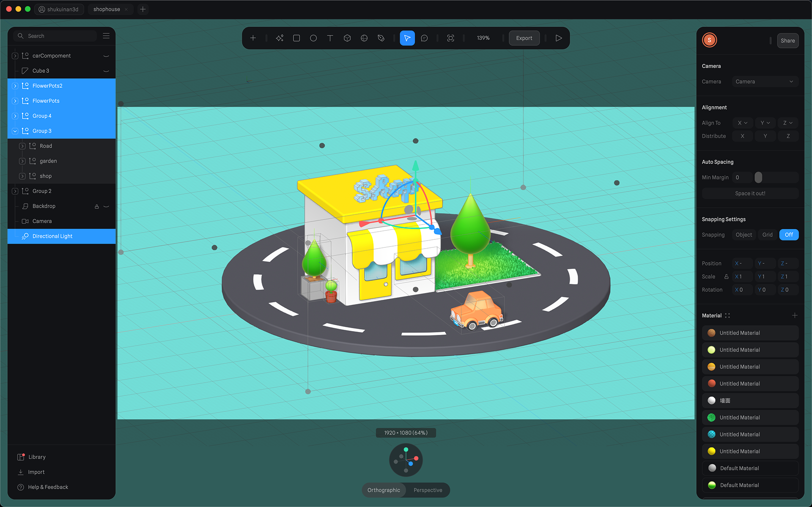Click the Export button
Screen dimensions: 812x507
pyautogui.click(x=524, y=38)
